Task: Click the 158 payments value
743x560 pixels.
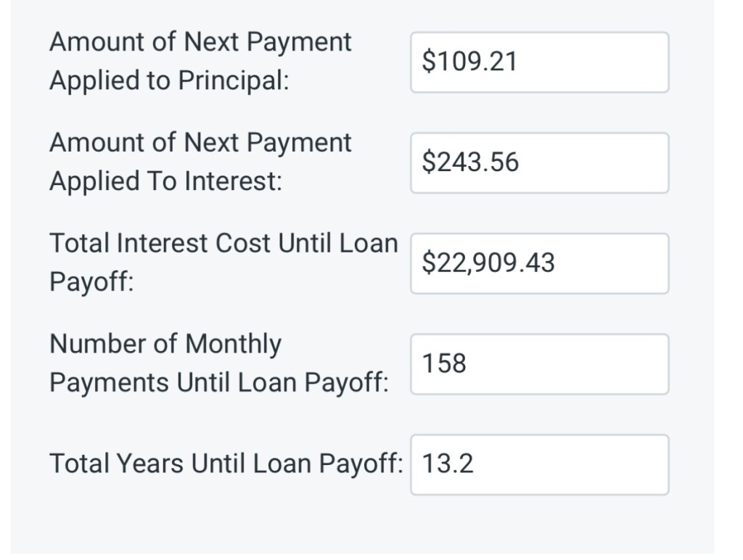Action: click(x=444, y=363)
